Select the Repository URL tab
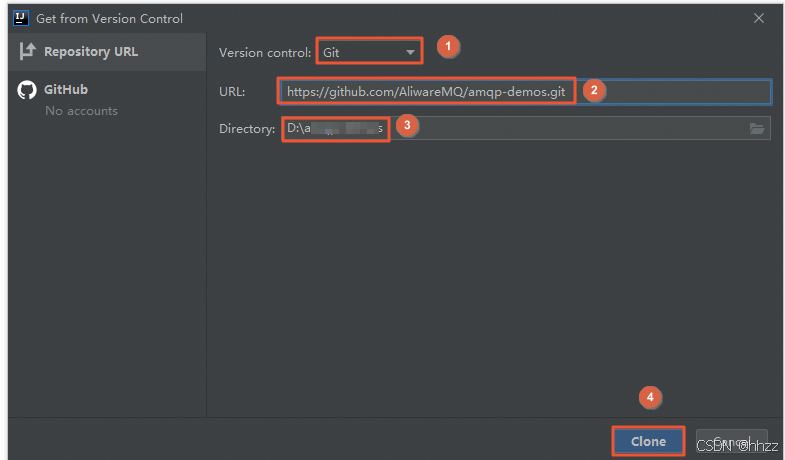 coord(107,52)
